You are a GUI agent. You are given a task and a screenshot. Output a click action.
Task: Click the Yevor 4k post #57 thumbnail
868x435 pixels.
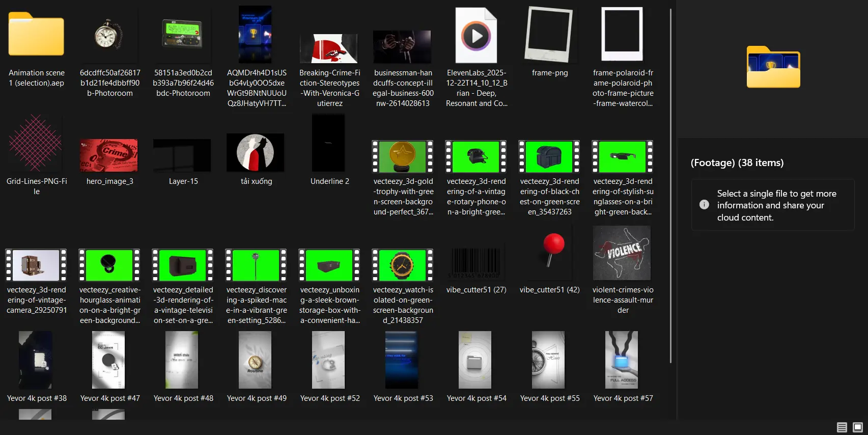(x=622, y=360)
